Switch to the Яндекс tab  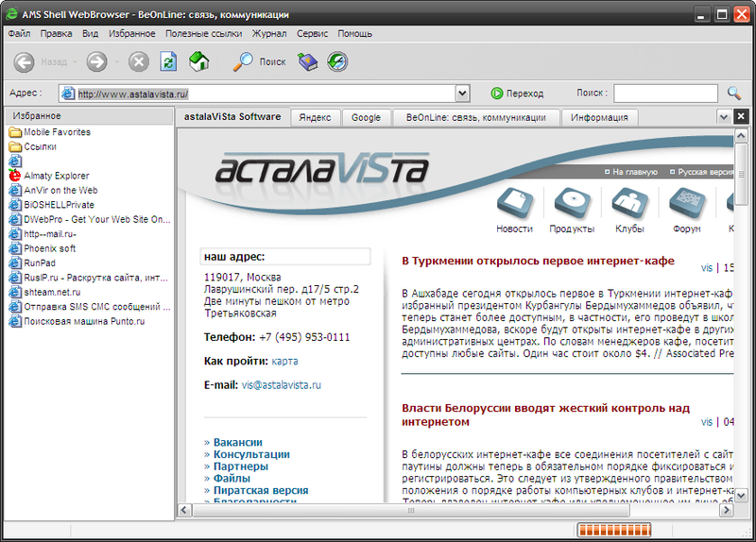tap(315, 117)
